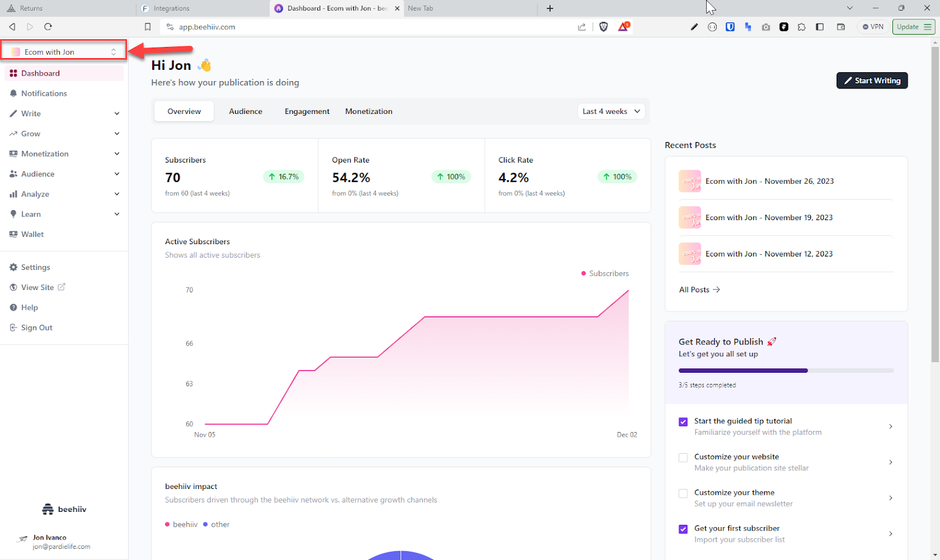This screenshot has height=560, width=940.
Task: Open post dated November 19, 2023
Action: coord(786,218)
